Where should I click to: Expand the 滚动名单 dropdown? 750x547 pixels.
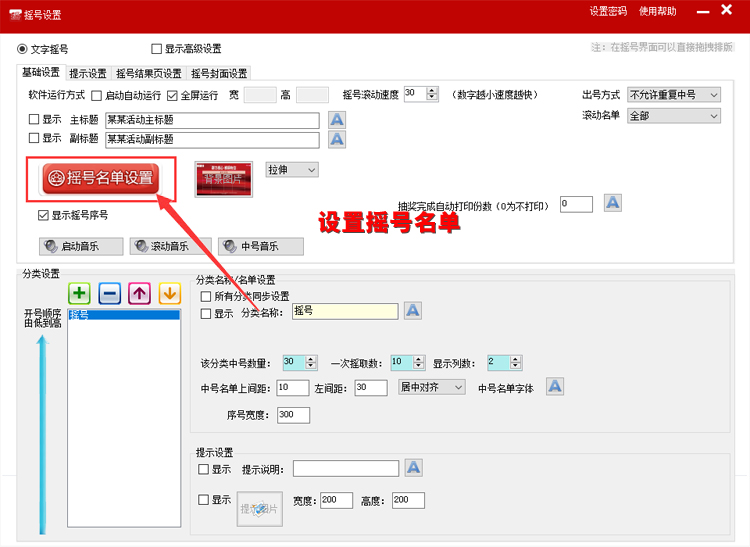tap(674, 116)
